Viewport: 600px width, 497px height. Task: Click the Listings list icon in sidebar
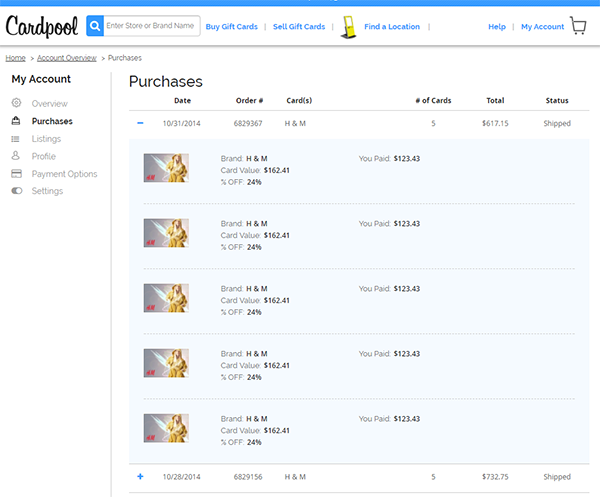pyautogui.click(x=15, y=139)
